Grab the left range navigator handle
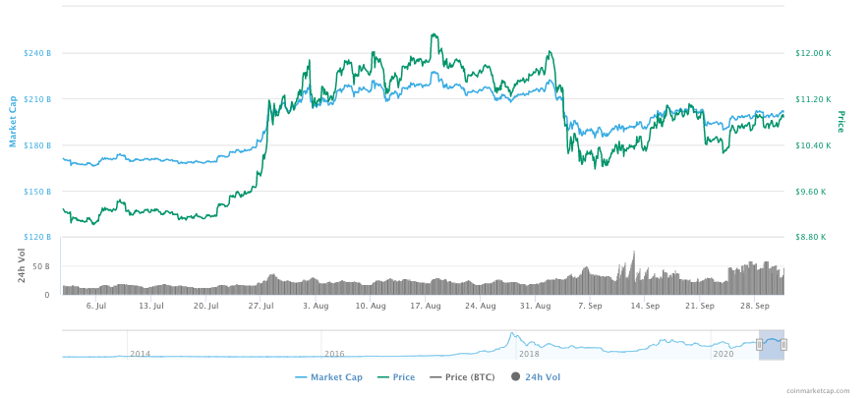The height and width of the screenshot is (398, 868). [x=759, y=344]
